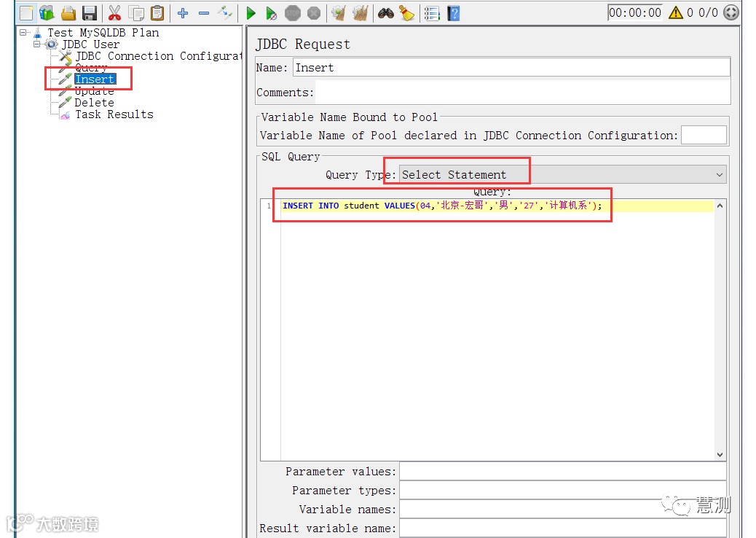Image resolution: width=756 pixels, height=538 pixels.
Task: Collapse the Test MySQLDB Plan node
Action: pos(23,33)
